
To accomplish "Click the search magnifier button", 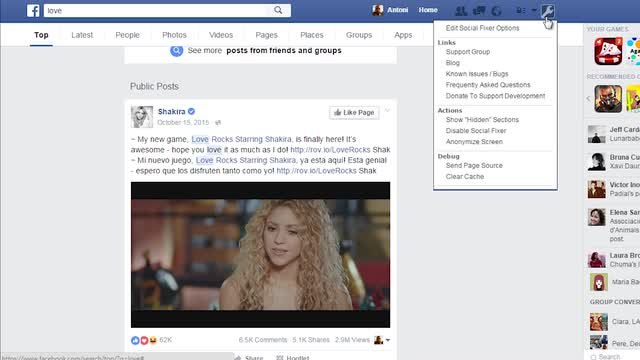I will [x=278, y=10].
